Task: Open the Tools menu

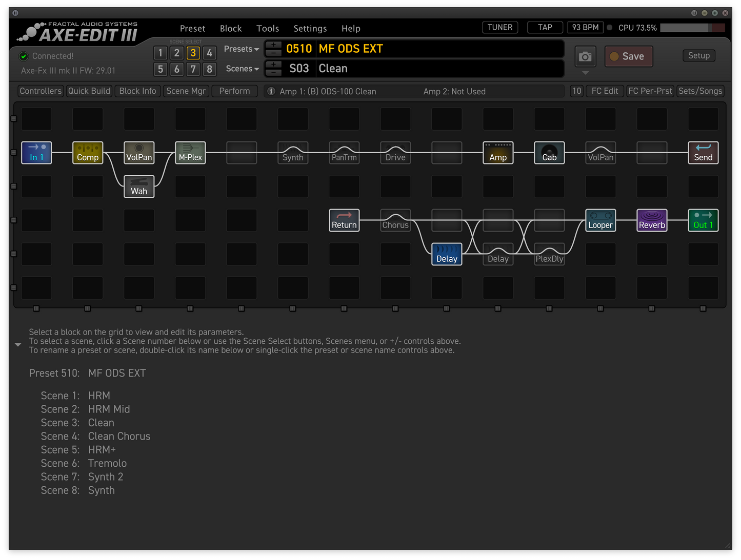Action: (x=268, y=29)
